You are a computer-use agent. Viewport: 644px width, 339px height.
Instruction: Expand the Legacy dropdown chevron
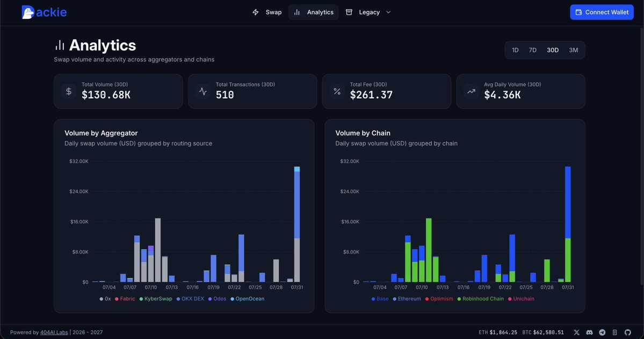(388, 12)
